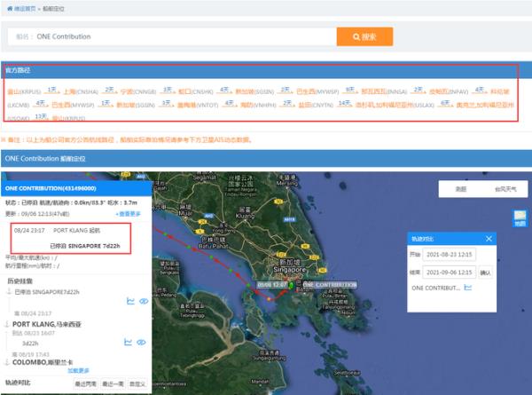This screenshot has width=532, height=395.
Task: Click the end date field 2021-09-06 12:15
Action: point(450,273)
